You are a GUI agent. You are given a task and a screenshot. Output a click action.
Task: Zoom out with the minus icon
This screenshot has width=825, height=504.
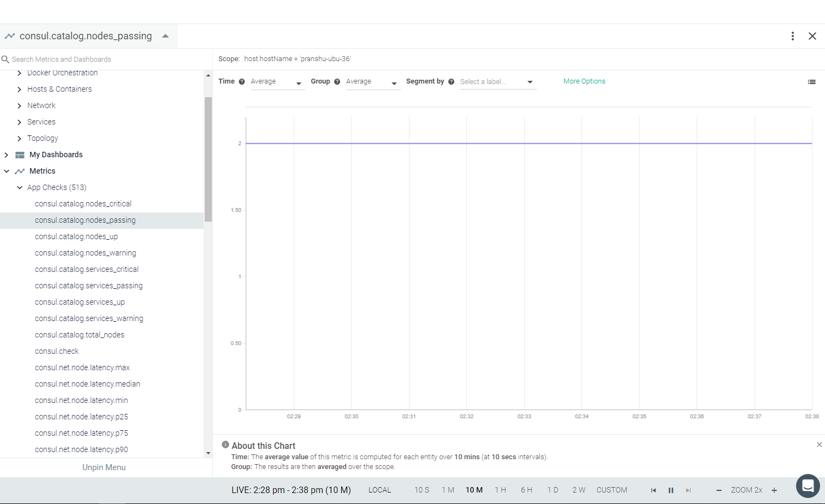(719, 490)
